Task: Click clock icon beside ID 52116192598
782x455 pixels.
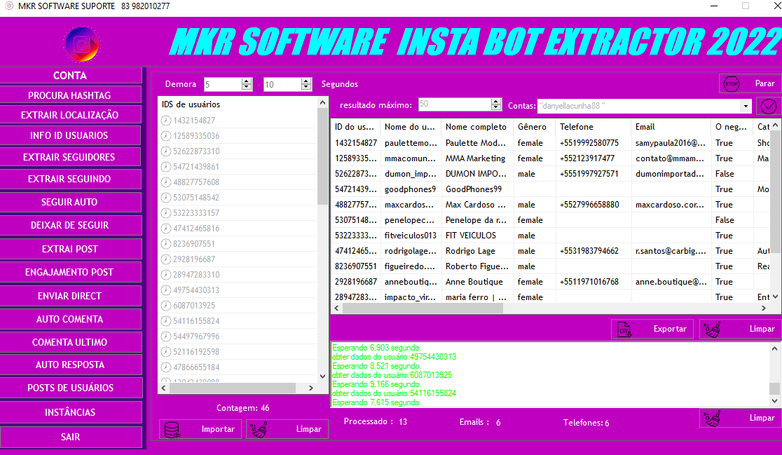Action: (x=166, y=352)
